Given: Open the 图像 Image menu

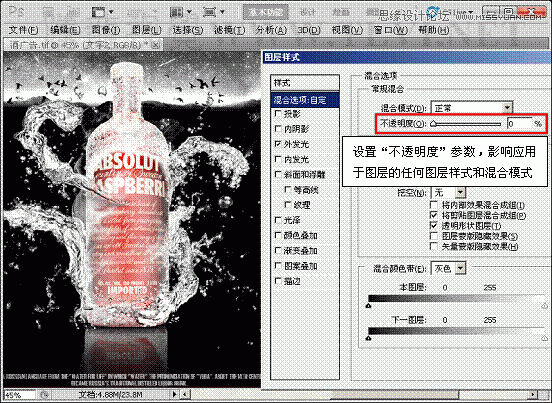Looking at the screenshot, I should (x=106, y=30).
